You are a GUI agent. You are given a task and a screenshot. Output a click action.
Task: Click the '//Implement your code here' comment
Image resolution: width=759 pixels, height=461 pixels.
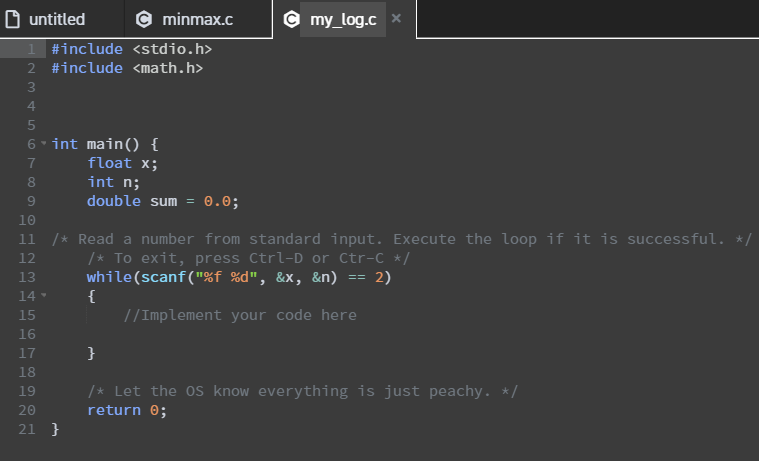240,315
